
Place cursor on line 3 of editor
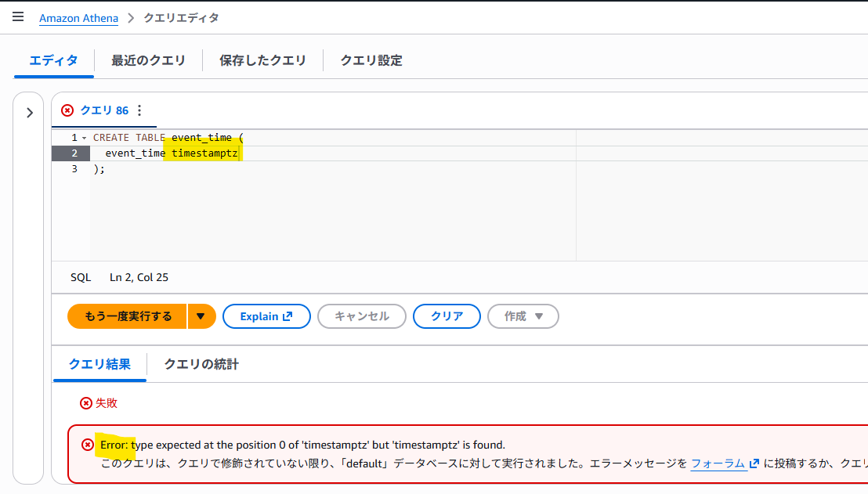[332, 169]
